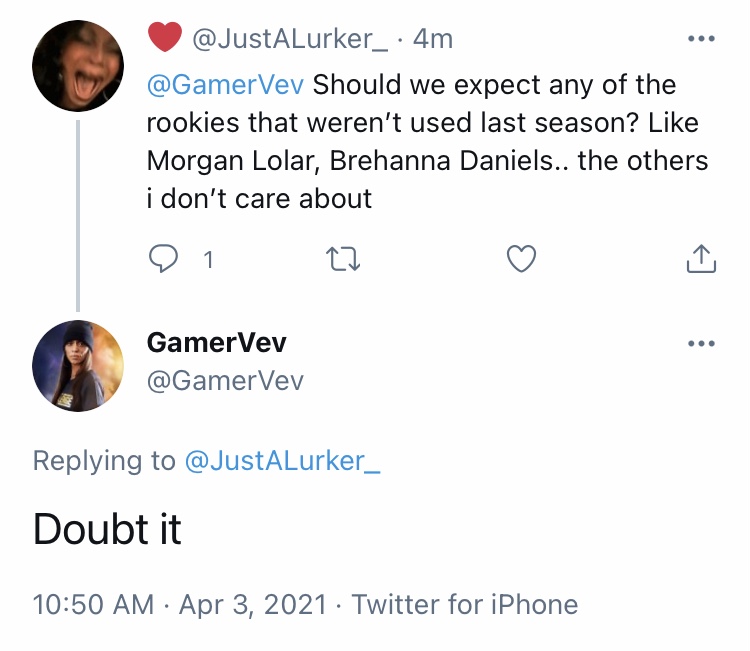Open the more menu on JustALurker_ tweet
Viewport: 750px width, 651px height.
pyautogui.click(x=701, y=38)
